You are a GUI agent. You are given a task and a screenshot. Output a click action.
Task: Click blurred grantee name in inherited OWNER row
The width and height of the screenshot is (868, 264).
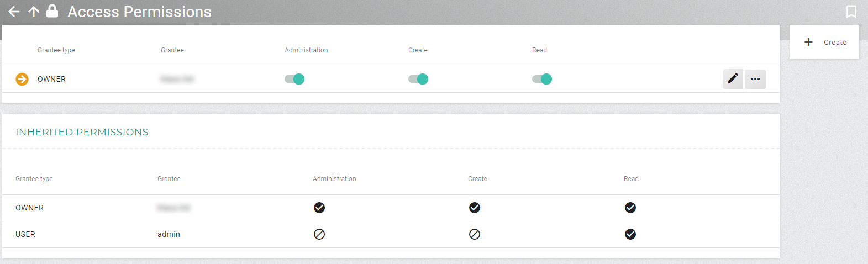(x=173, y=208)
